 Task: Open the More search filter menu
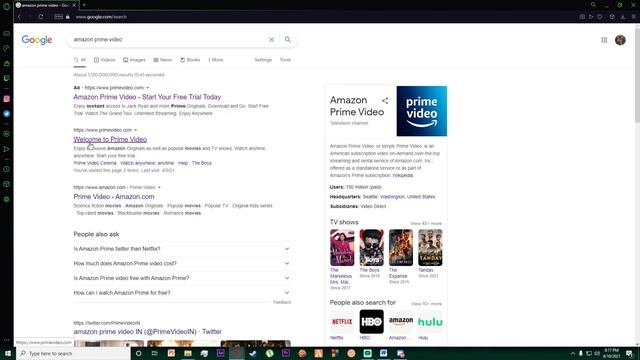[x=216, y=60]
